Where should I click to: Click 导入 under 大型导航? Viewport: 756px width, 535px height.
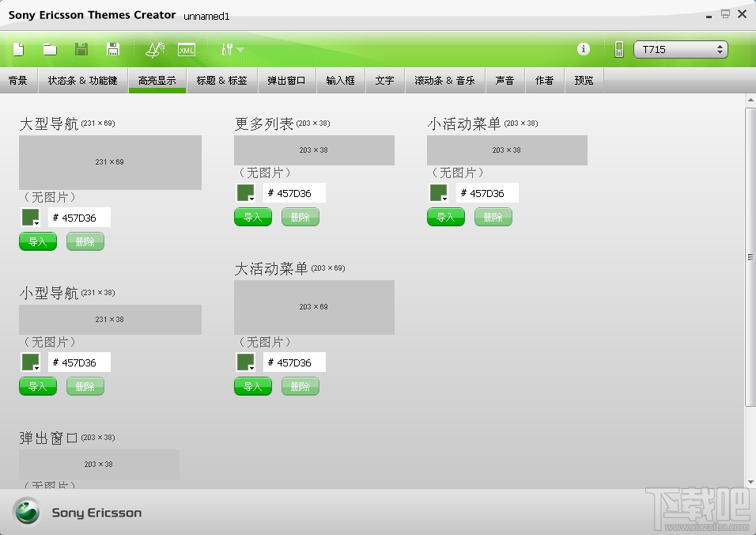pos(38,241)
